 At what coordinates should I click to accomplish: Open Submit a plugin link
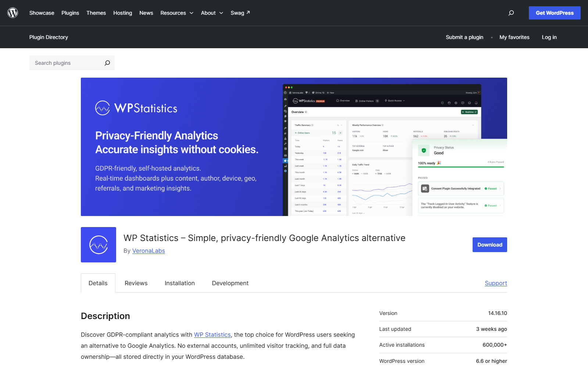(x=465, y=37)
